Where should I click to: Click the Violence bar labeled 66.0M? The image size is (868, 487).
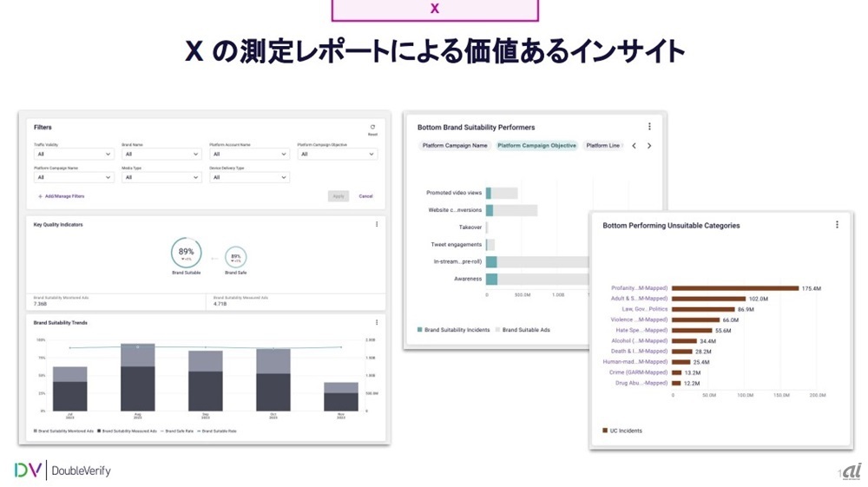pyautogui.click(x=696, y=319)
